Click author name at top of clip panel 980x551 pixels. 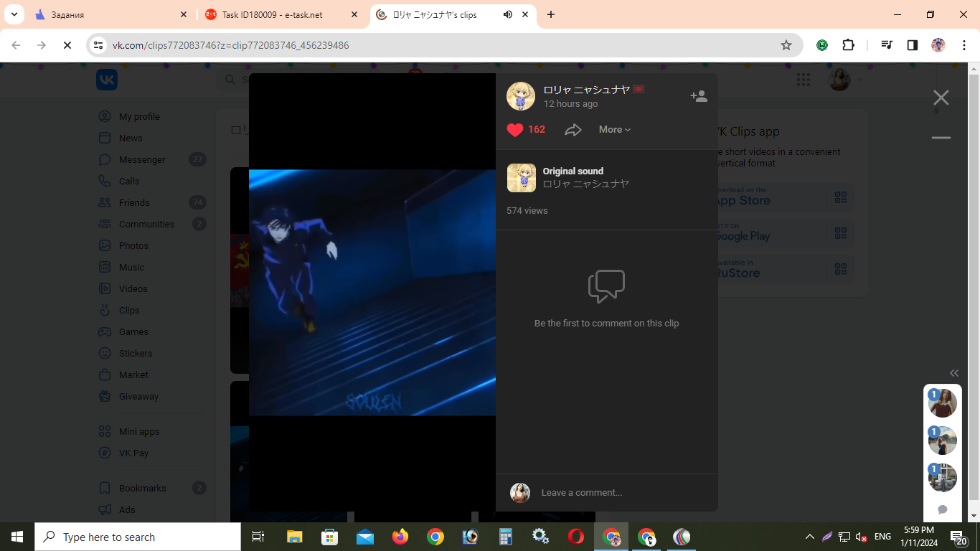click(586, 90)
